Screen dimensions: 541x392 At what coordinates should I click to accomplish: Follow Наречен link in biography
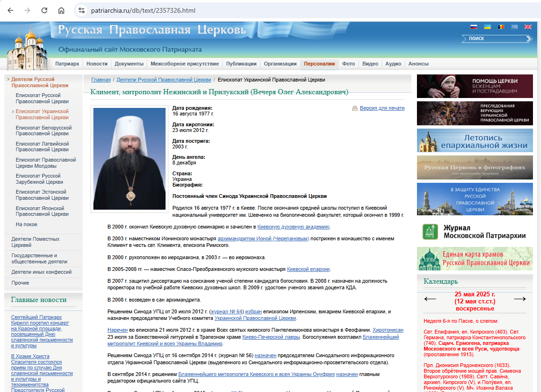pos(117,330)
